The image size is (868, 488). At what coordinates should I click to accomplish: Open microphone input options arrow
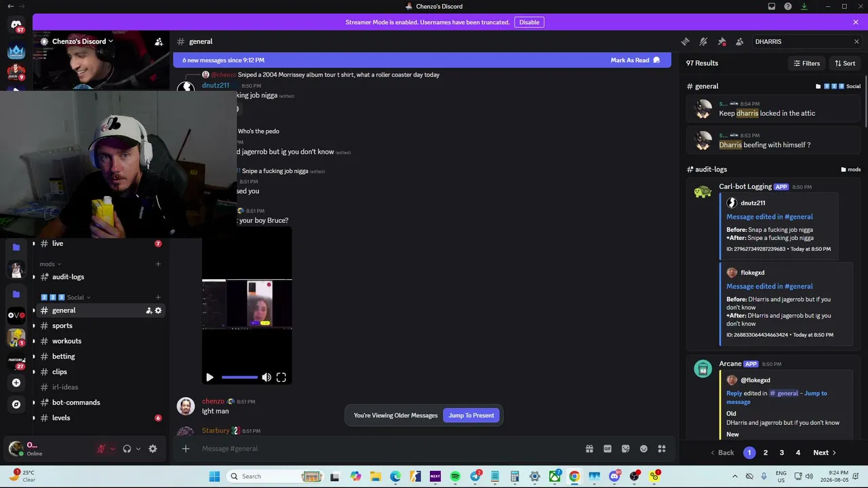pos(113,449)
